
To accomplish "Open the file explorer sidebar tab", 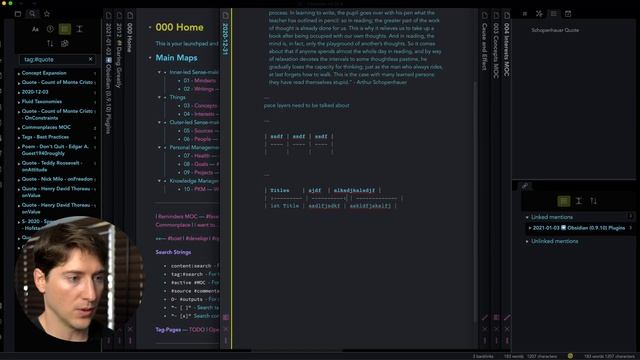I will point(18,14).
